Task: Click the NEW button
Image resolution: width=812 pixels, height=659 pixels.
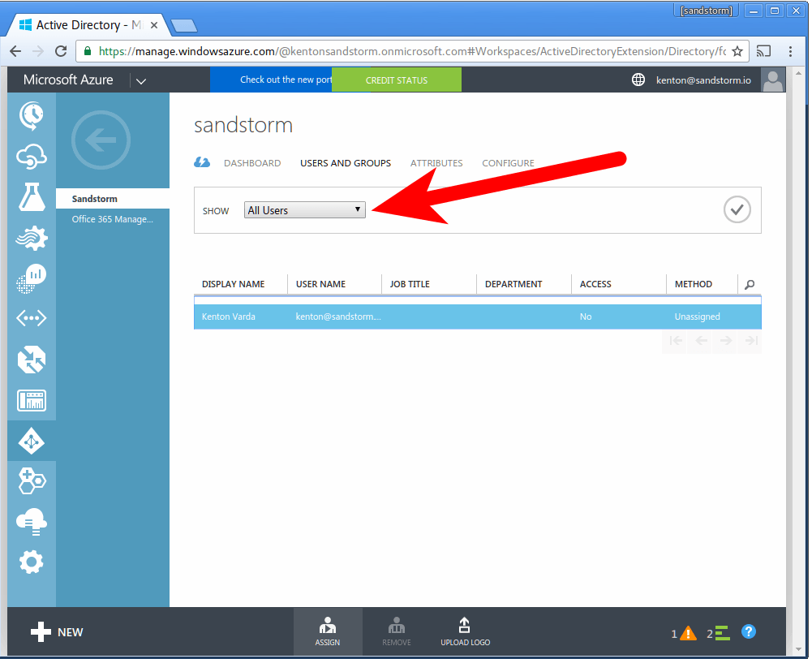Action: click(x=57, y=632)
